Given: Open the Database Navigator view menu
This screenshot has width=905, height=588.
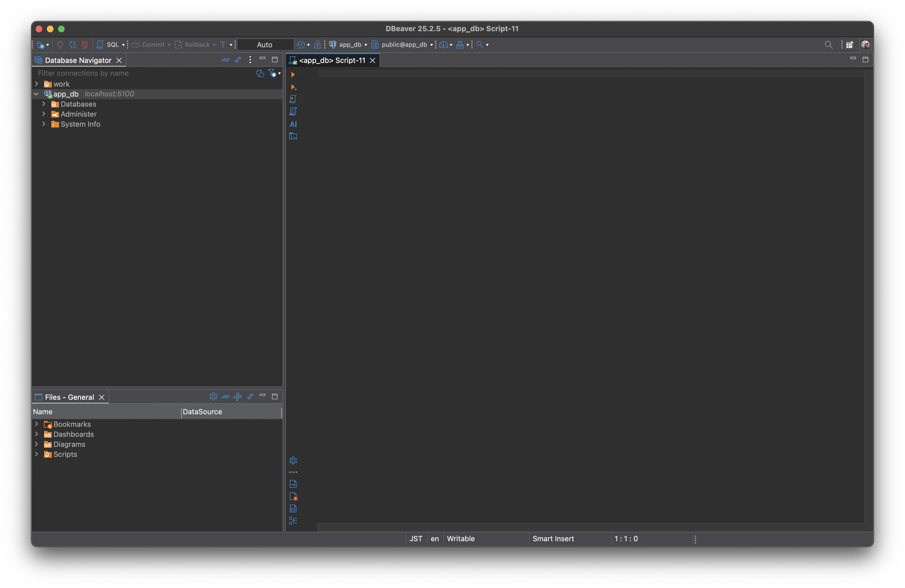Looking at the screenshot, I should click(x=250, y=60).
